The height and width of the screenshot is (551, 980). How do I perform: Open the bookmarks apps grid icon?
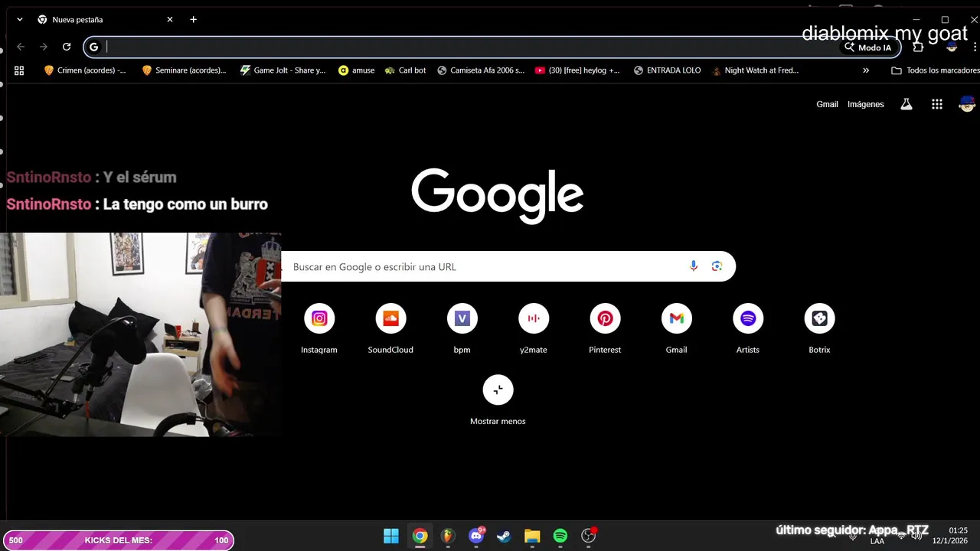19,70
